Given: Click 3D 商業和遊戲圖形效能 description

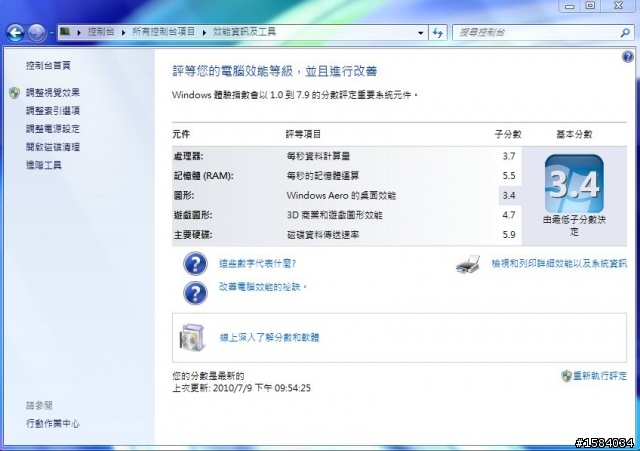Looking at the screenshot, I should coord(334,215).
